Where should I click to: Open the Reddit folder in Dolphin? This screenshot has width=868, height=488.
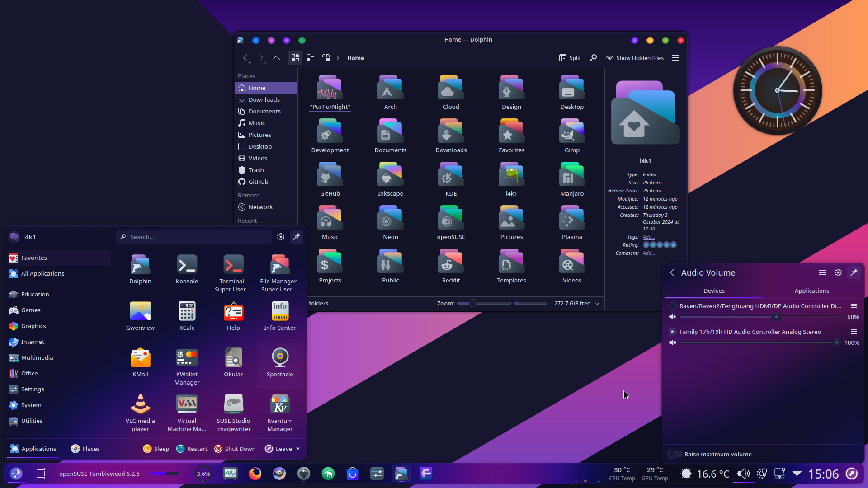tap(451, 266)
